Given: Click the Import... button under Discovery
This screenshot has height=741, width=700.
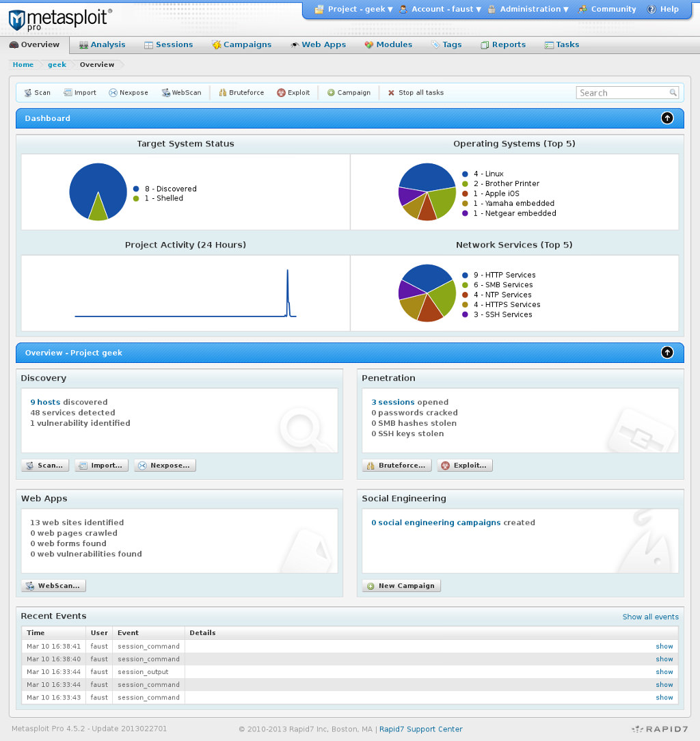Looking at the screenshot, I should coord(102,466).
